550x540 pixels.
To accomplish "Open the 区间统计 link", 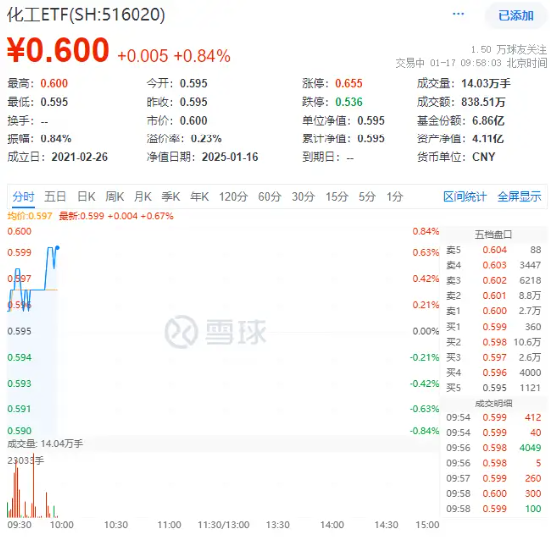I will [465, 196].
